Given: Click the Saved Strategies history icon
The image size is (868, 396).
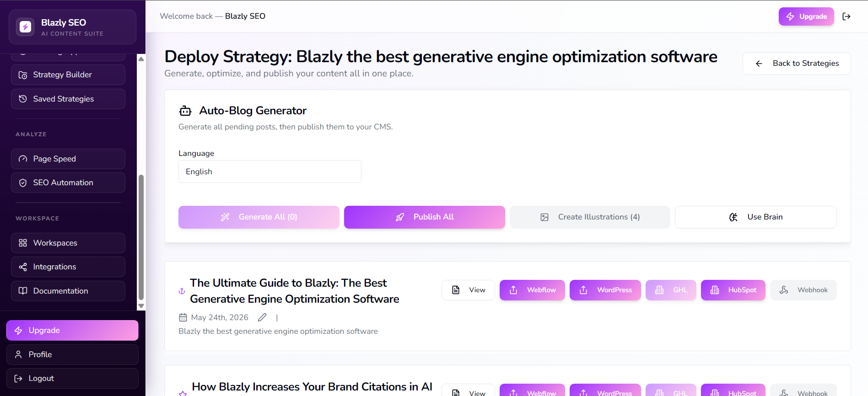Looking at the screenshot, I should [x=23, y=99].
